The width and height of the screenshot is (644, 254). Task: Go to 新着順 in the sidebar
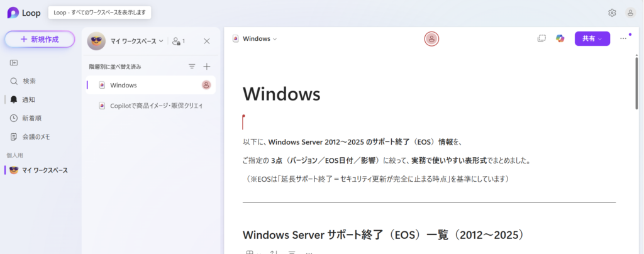coord(31,118)
